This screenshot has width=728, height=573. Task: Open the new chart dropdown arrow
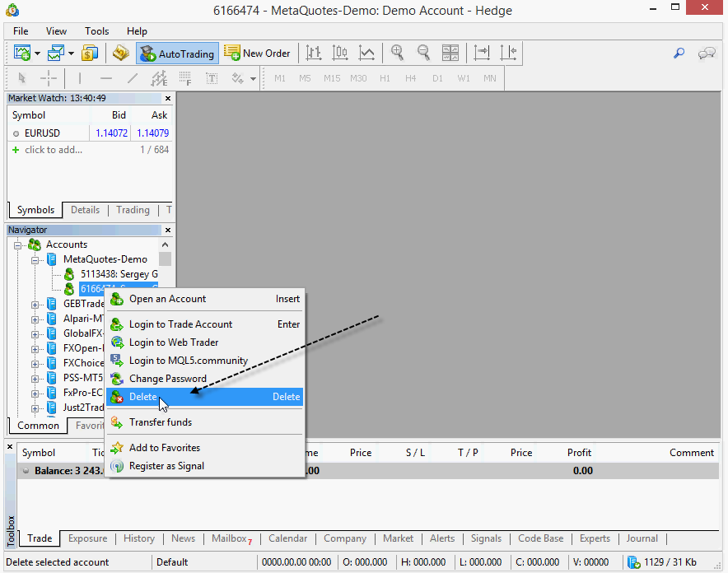point(37,54)
